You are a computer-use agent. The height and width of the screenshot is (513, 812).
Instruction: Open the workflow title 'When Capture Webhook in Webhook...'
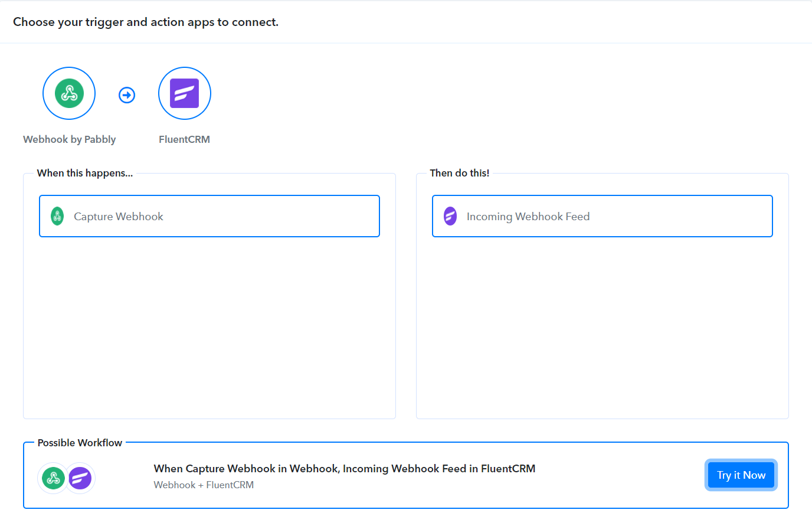tap(345, 469)
